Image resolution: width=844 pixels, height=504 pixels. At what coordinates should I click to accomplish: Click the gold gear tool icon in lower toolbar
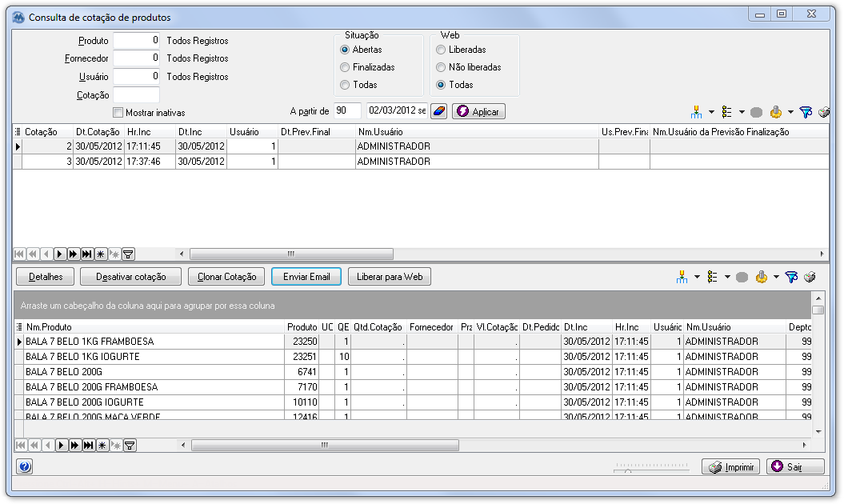[761, 277]
